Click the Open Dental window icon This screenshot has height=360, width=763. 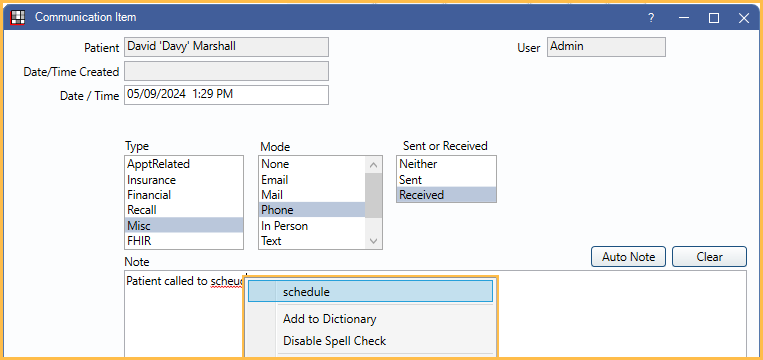tap(18, 18)
